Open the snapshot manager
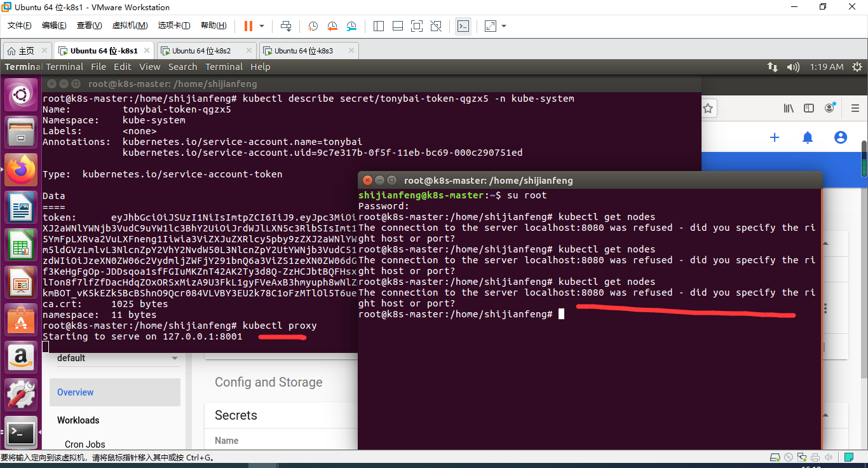The image size is (868, 468). pos(352,26)
